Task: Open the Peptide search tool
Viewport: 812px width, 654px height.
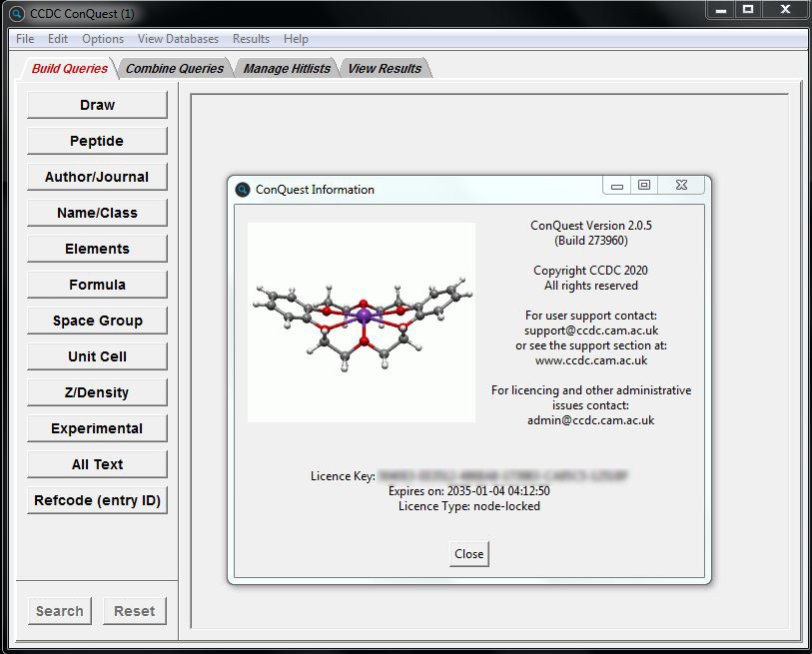Action: pos(97,141)
